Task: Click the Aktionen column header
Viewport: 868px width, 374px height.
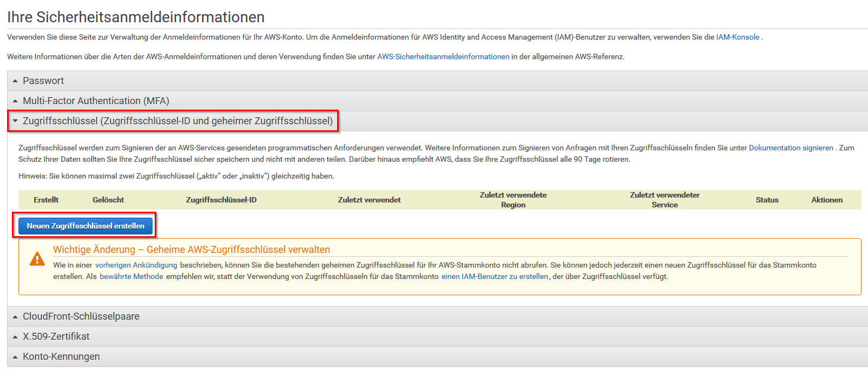Action: [x=827, y=200]
